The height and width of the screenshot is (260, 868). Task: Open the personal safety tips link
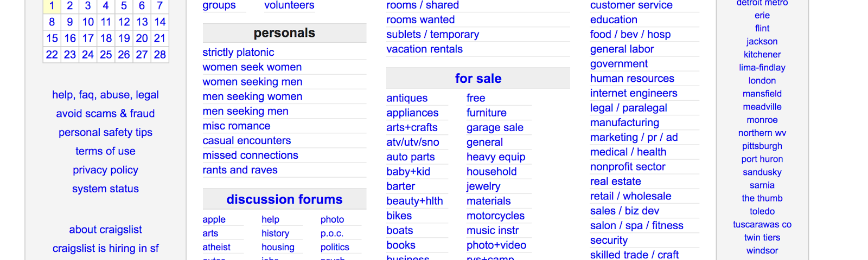coord(105,132)
